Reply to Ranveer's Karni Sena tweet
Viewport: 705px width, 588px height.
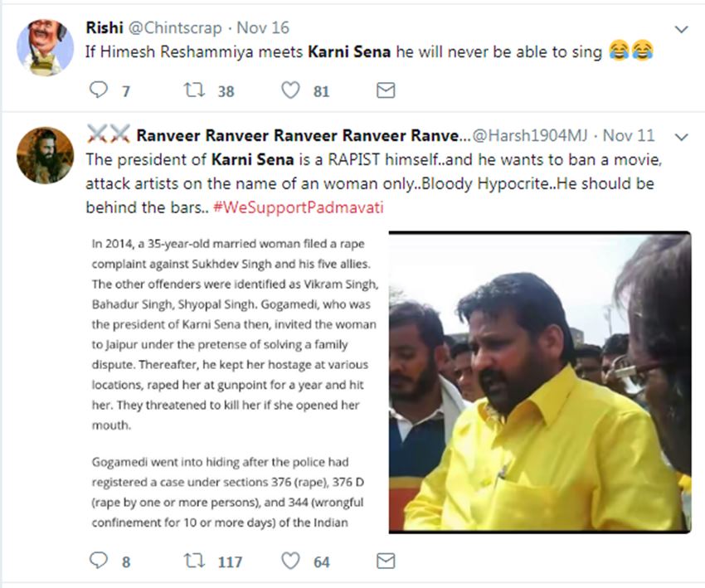coord(99,561)
